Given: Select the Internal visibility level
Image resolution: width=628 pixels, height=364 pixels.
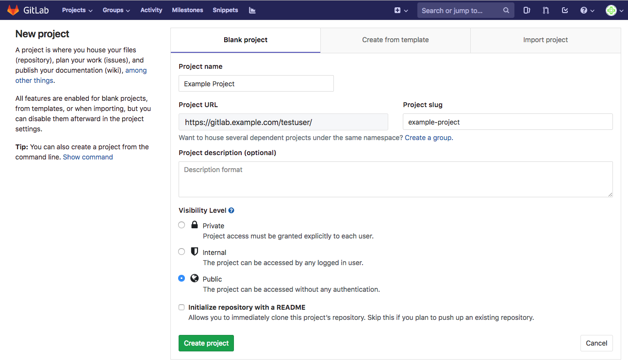Looking at the screenshot, I should [x=181, y=252].
